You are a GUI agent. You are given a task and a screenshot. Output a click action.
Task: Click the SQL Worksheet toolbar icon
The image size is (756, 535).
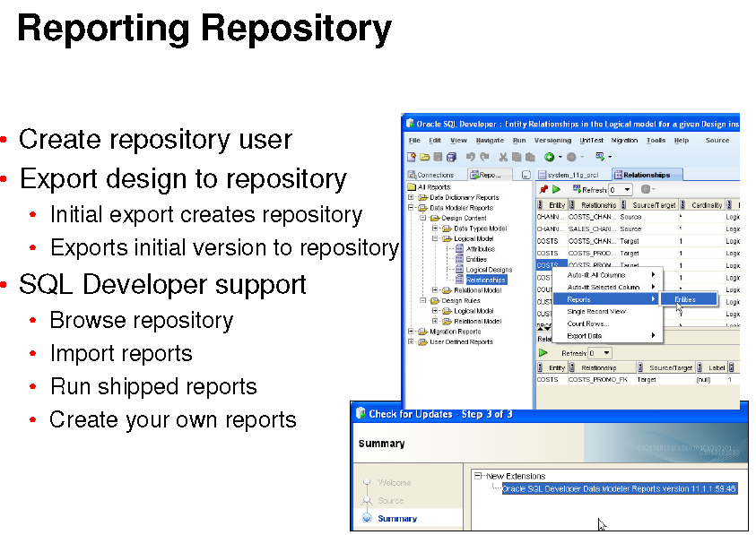coord(600,156)
